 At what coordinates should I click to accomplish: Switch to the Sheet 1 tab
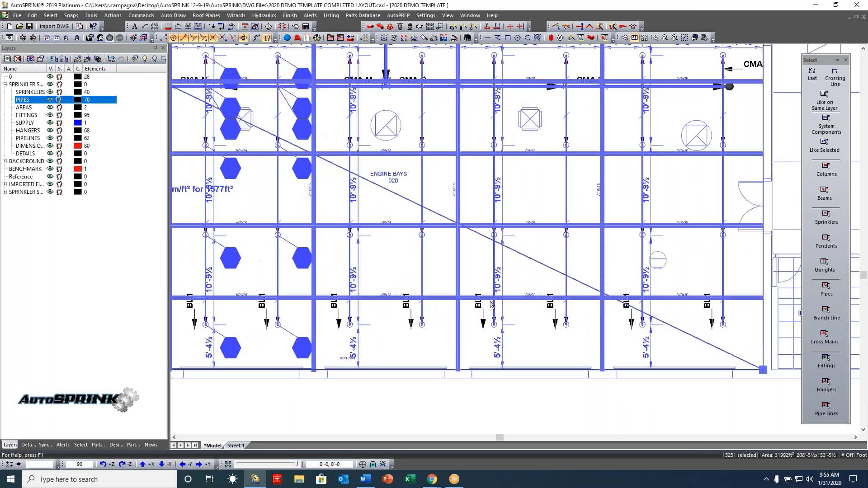(x=235, y=446)
